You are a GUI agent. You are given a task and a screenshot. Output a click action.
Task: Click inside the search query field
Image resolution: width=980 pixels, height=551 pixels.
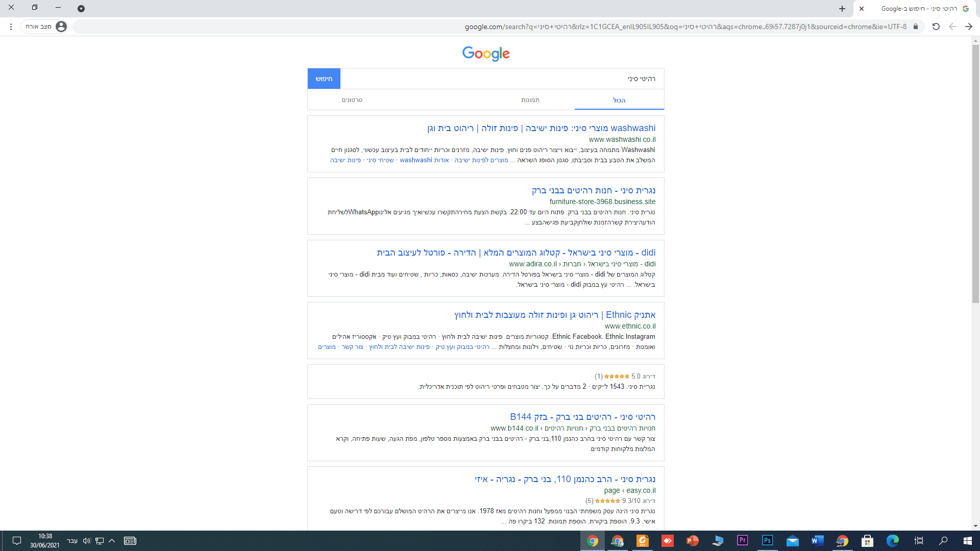(561, 78)
